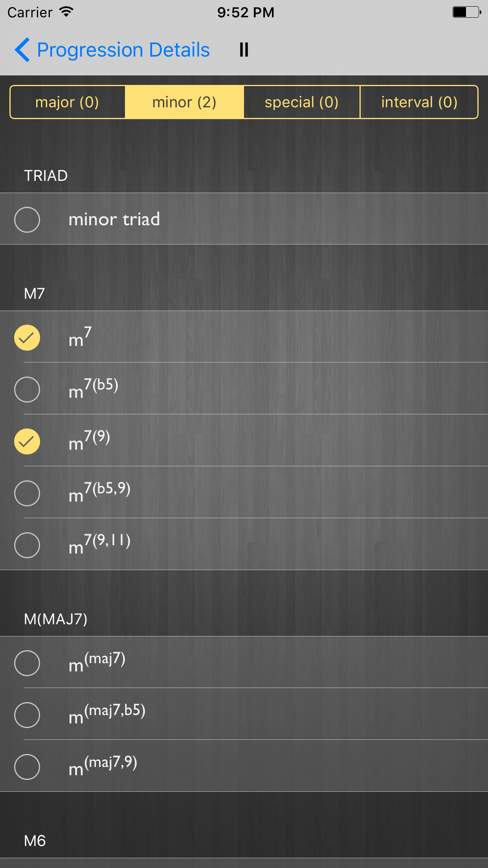The width and height of the screenshot is (488, 868).
Task: Uncheck the m7 chord checkmark
Action: tap(27, 338)
